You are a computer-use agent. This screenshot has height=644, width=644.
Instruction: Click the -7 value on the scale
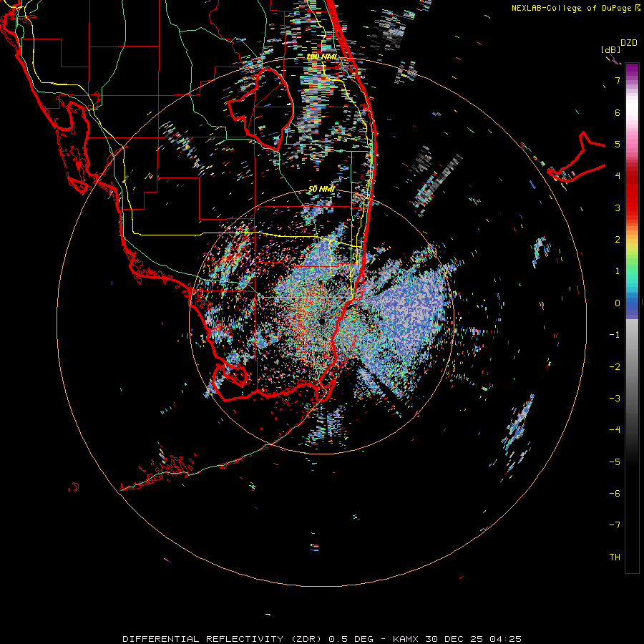coord(615,525)
